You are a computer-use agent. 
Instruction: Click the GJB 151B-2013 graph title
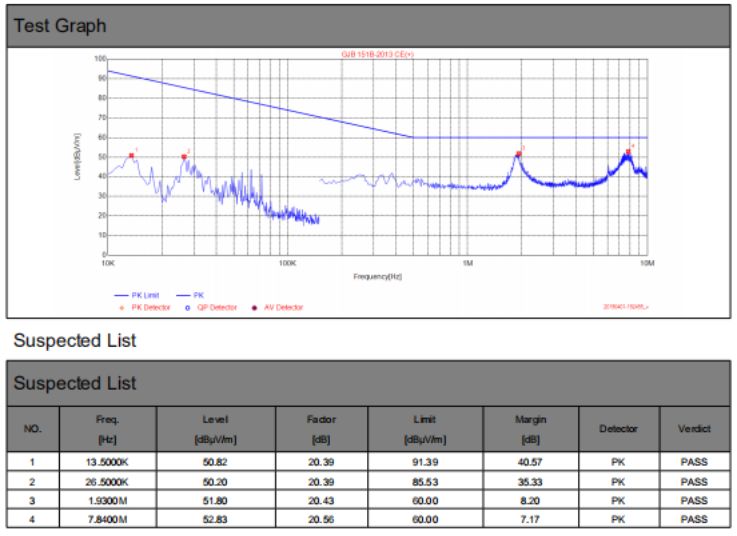coord(377,55)
